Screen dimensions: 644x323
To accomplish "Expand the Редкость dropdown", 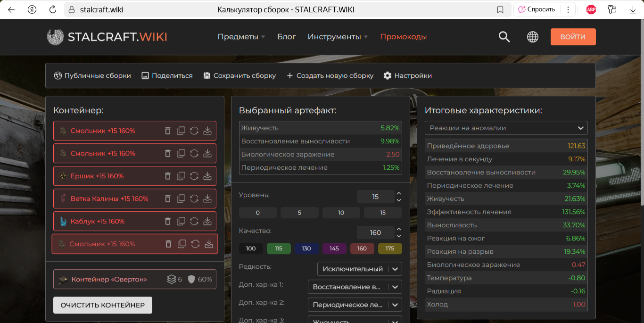I will coord(359,269).
